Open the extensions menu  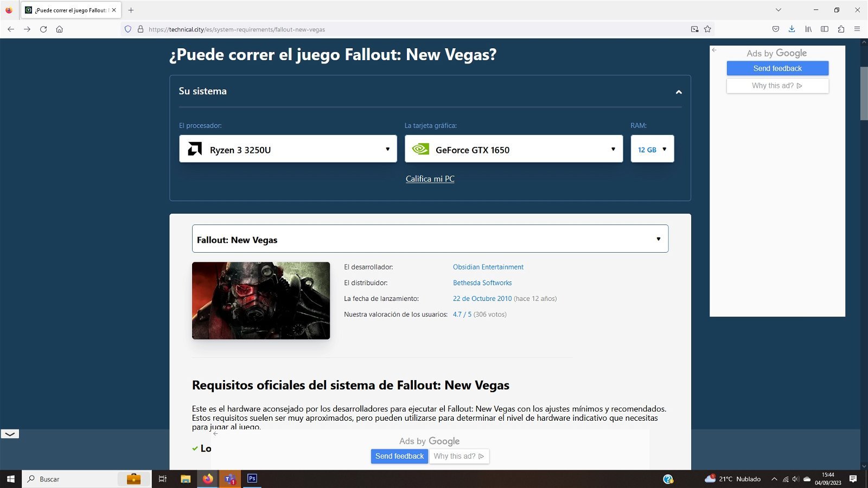point(841,29)
